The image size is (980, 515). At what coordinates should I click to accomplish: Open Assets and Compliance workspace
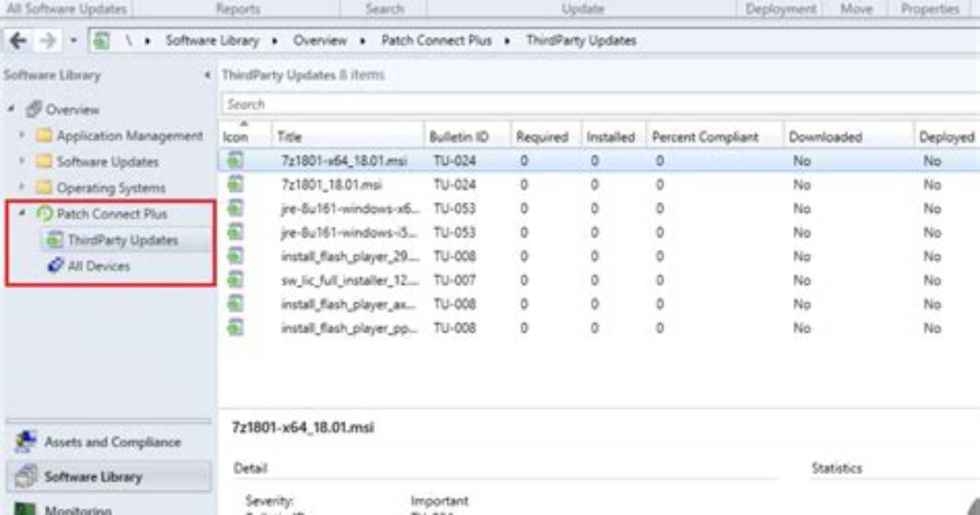[x=112, y=442]
